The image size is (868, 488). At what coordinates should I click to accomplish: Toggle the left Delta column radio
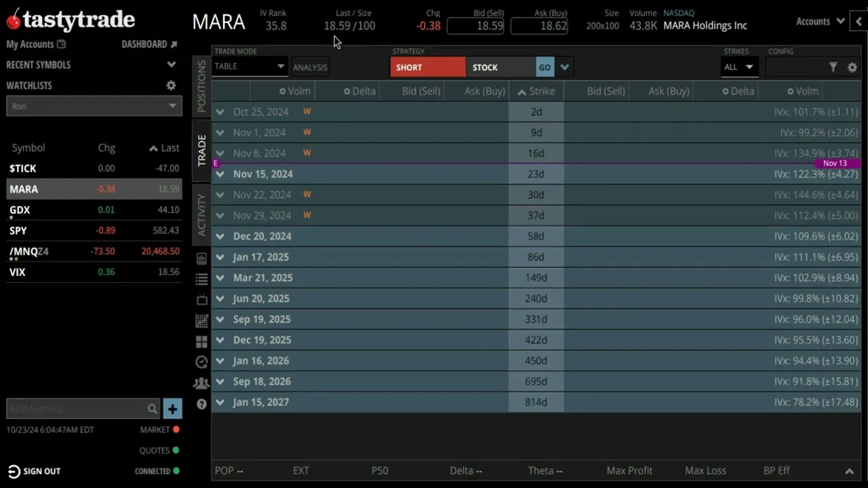(347, 91)
